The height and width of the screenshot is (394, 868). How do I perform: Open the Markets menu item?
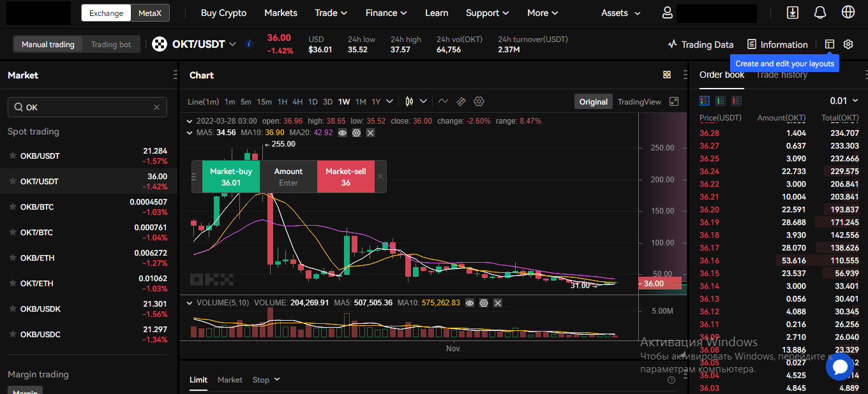click(x=281, y=13)
